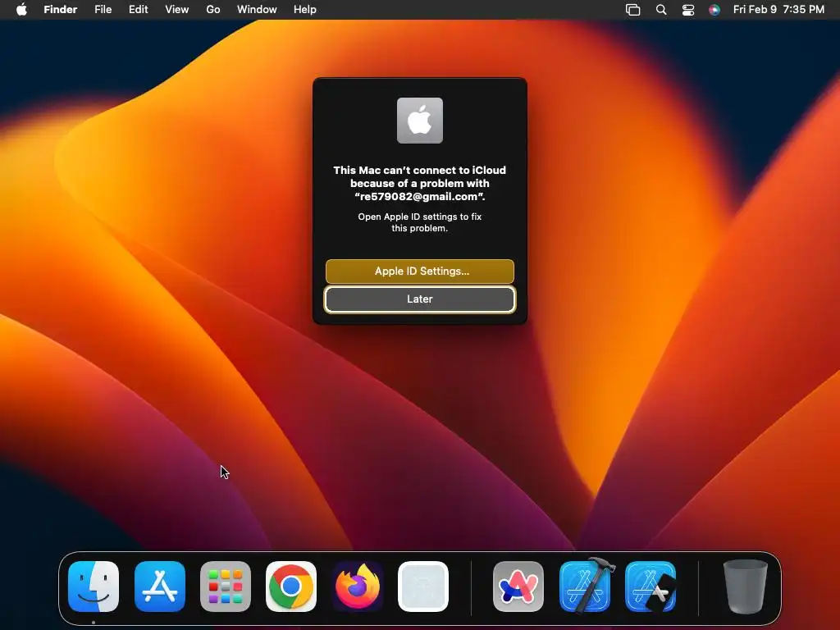Click the Stage Manager menu bar icon
Image resolution: width=840 pixels, height=630 pixels.
(632, 10)
